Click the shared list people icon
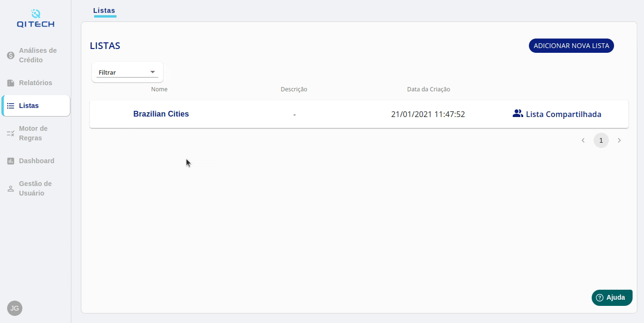The image size is (644, 323). click(518, 114)
